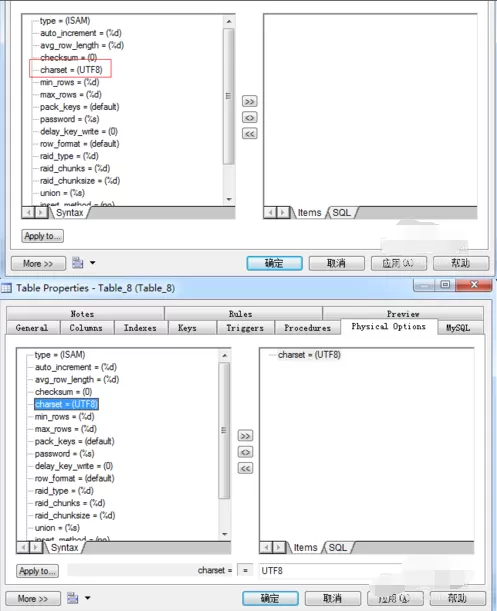Select type = (ISAM) in Table_8 syntax list
This screenshot has height=611, width=497.
(x=60, y=355)
